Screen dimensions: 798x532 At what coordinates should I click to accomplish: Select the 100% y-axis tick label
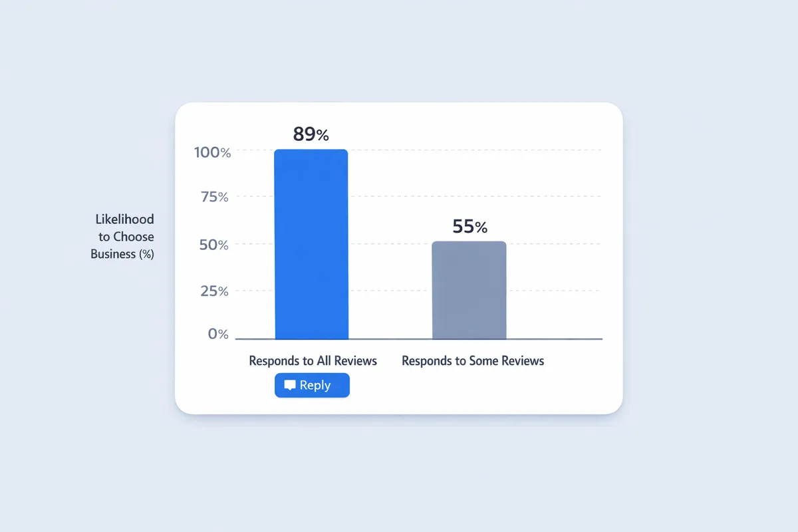tap(212, 152)
